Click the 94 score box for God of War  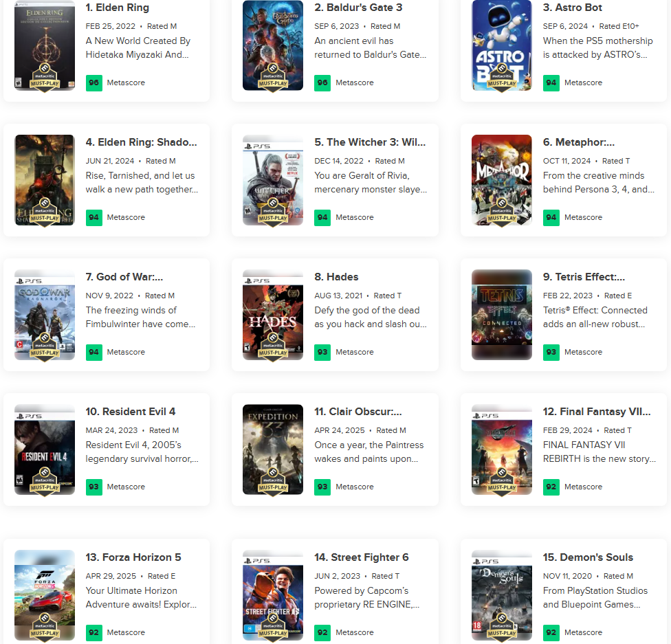(x=93, y=352)
